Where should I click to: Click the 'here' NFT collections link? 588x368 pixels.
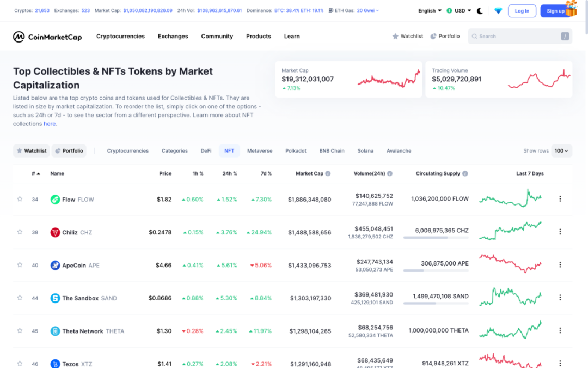click(x=50, y=124)
